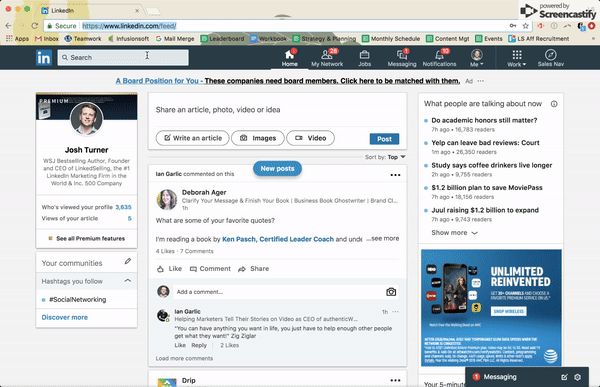Open Teamwork bookmark

click(83, 39)
